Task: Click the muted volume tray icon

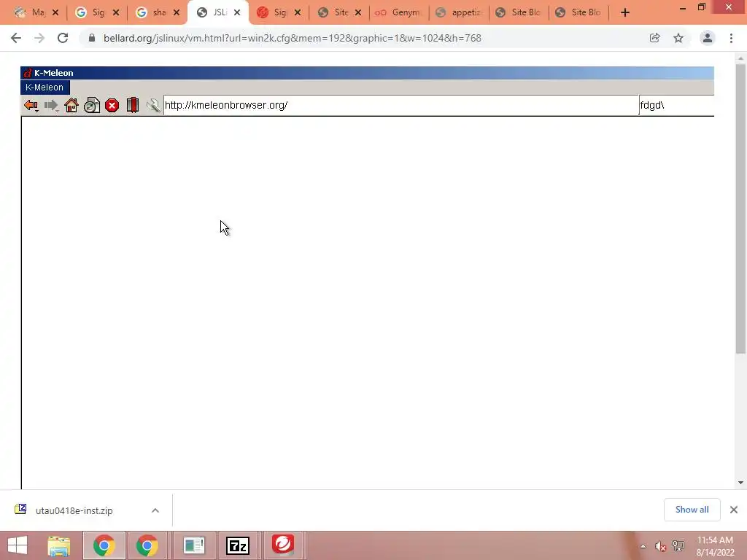Action: (x=660, y=546)
